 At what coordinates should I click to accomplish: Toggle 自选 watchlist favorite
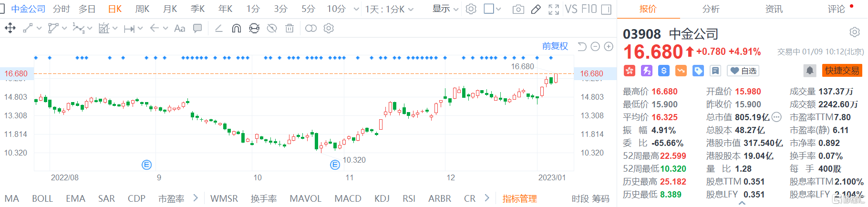pos(743,71)
